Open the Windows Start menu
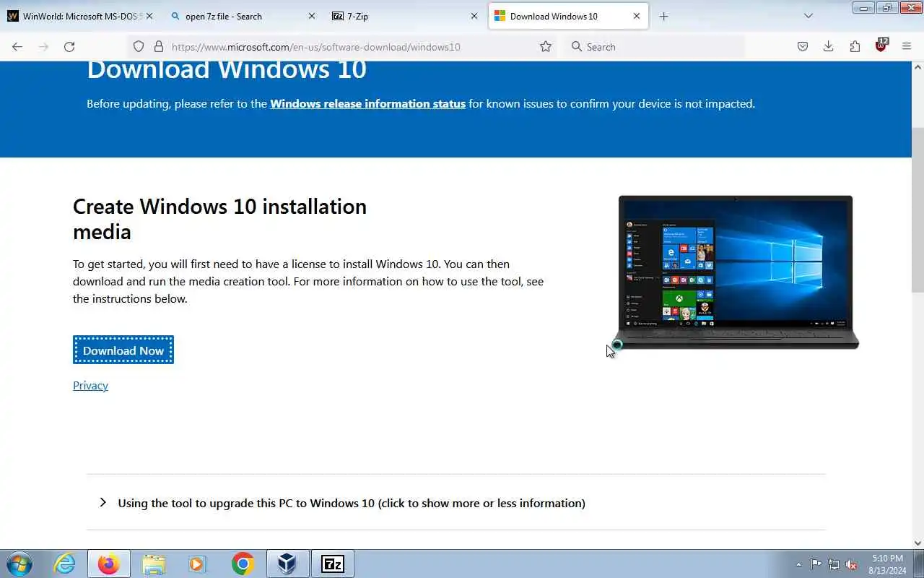924x578 pixels. pyautogui.click(x=19, y=564)
